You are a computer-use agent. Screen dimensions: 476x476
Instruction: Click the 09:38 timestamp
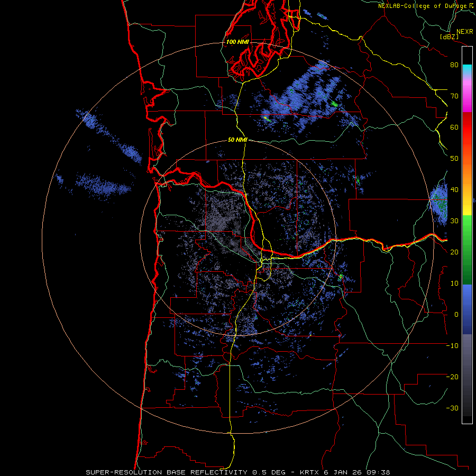[x=379, y=472]
